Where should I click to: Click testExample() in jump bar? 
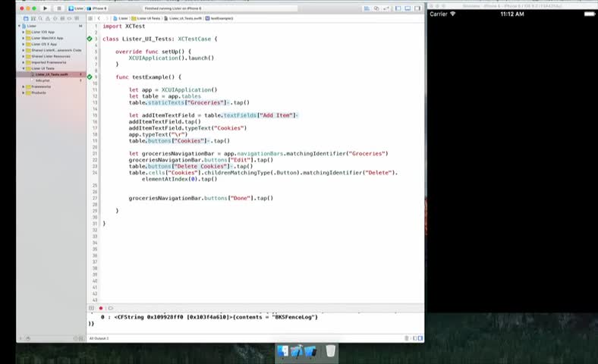[x=219, y=18]
